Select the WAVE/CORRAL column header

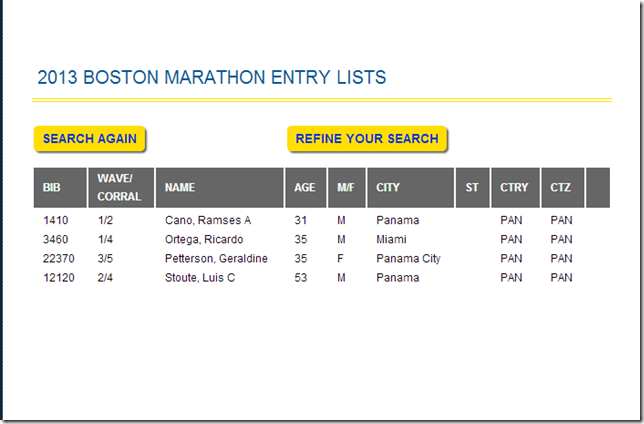point(121,187)
